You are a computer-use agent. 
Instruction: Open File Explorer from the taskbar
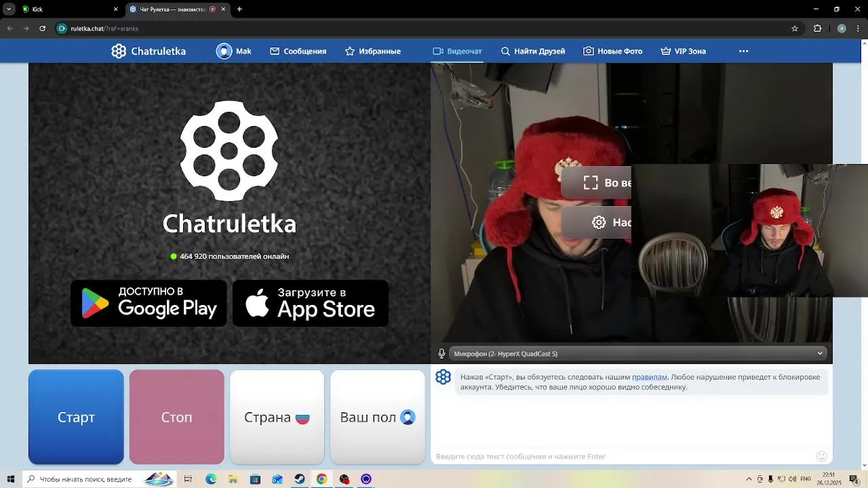[233, 479]
